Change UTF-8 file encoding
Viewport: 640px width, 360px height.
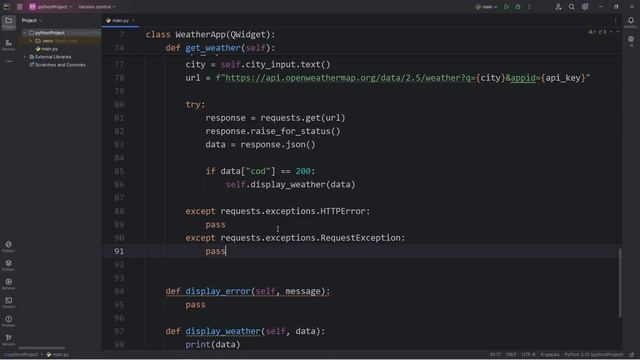528,355
